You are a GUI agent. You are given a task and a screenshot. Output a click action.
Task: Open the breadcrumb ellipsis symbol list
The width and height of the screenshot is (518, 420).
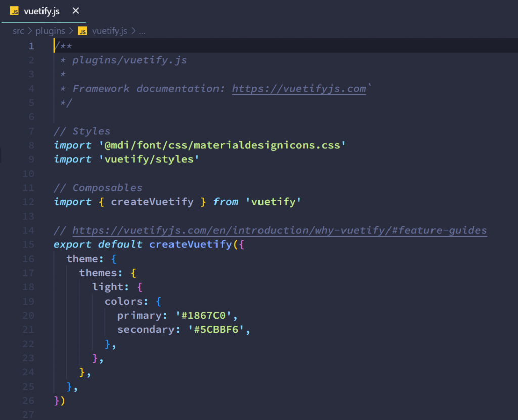(142, 32)
